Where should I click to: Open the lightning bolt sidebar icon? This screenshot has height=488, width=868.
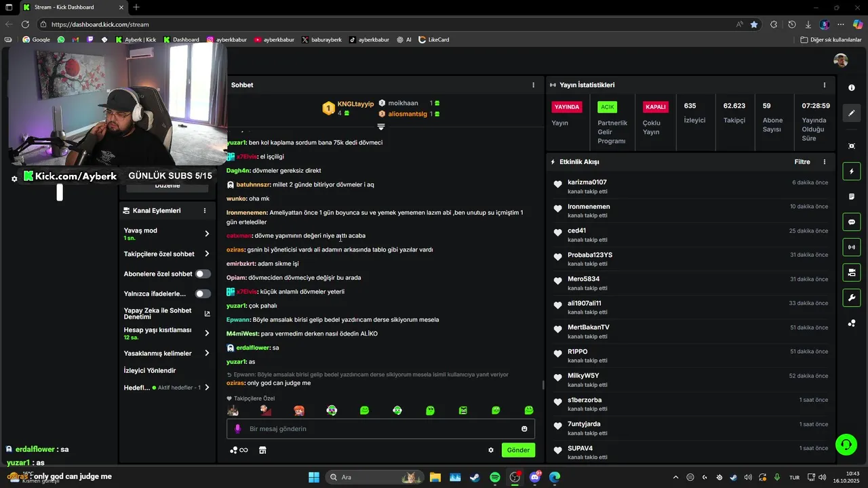pyautogui.click(x=852, y=171)
